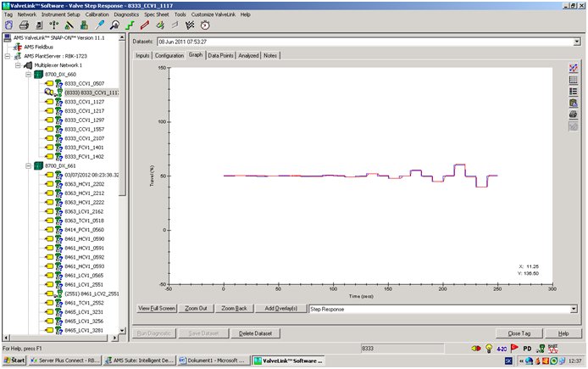
Task: Click the line chart icon beside the graph
Action: point(574,68)
